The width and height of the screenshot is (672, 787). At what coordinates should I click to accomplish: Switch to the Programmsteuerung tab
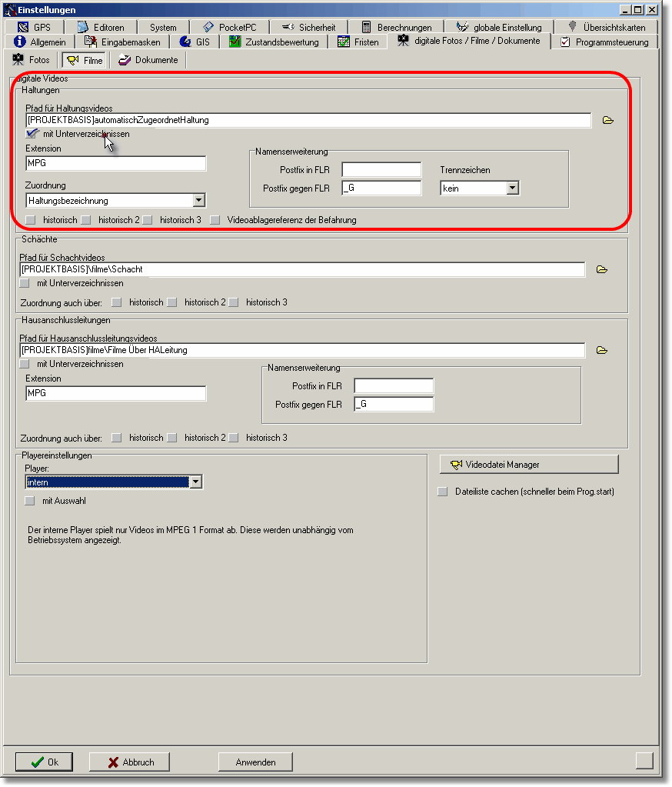(604, 42)
